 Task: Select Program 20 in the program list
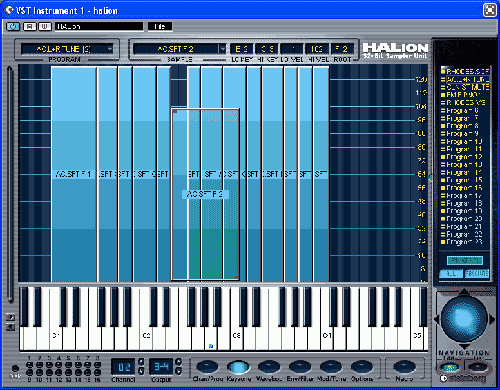[x=462, y=219]
